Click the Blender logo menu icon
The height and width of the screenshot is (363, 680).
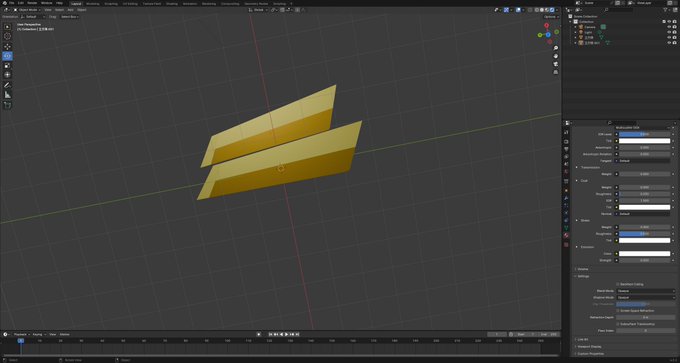click(4, 3)
